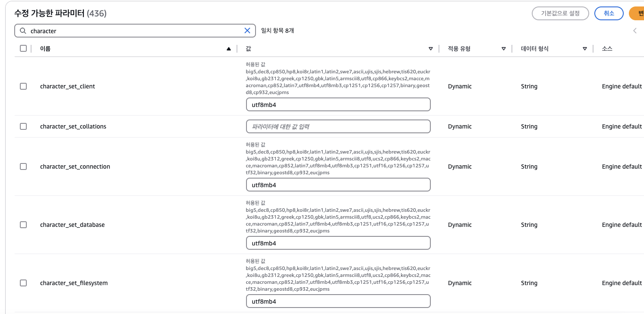The image size is (644, 314).
Task: Toggle the character_set_filesystem checkbox
Action: [x=23, y=283]
